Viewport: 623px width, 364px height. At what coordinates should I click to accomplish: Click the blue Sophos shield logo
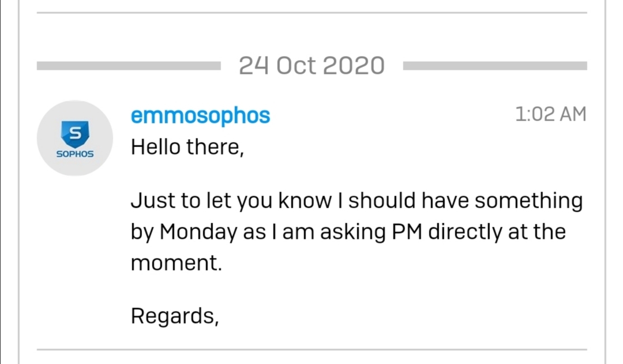pyautogui.click(x=75, y=134)
